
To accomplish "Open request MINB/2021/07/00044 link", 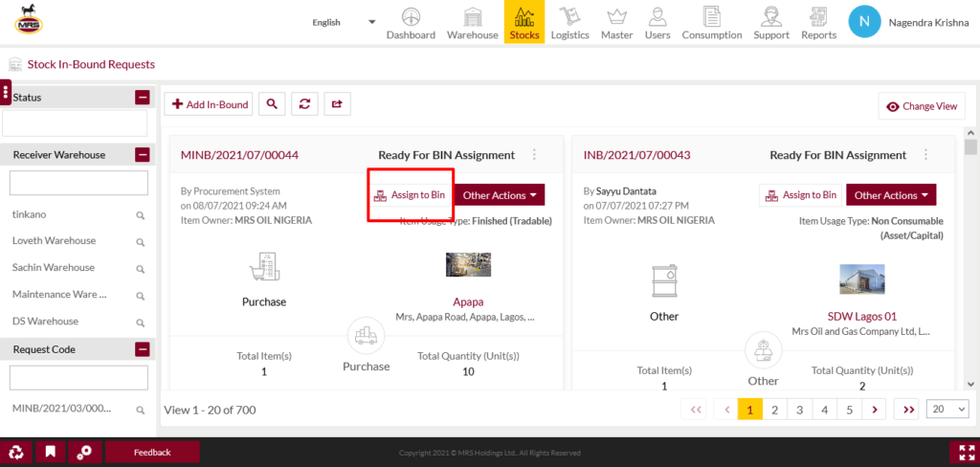I will [239, 155].
